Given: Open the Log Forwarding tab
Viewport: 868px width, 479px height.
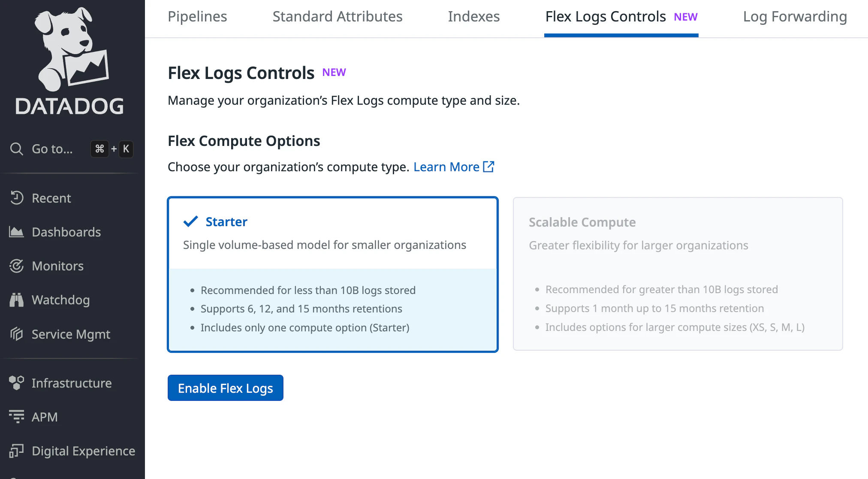Looking at the screenshot, I should tap(795, 17).
